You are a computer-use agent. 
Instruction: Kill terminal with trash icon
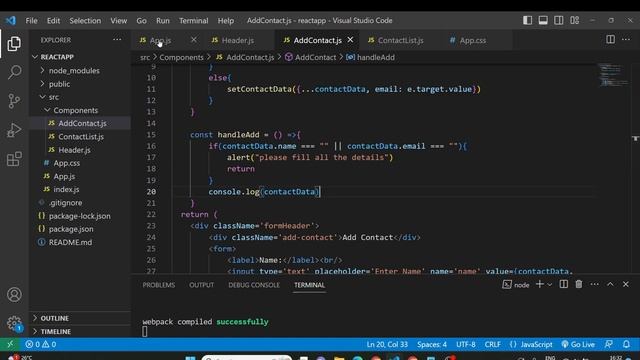(x=579, y=284)
